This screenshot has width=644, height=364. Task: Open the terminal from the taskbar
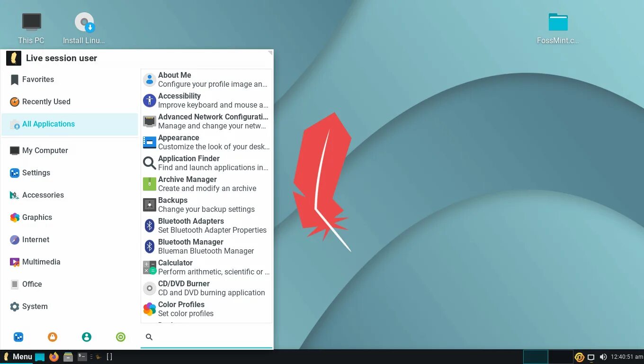tap(82, 357)
